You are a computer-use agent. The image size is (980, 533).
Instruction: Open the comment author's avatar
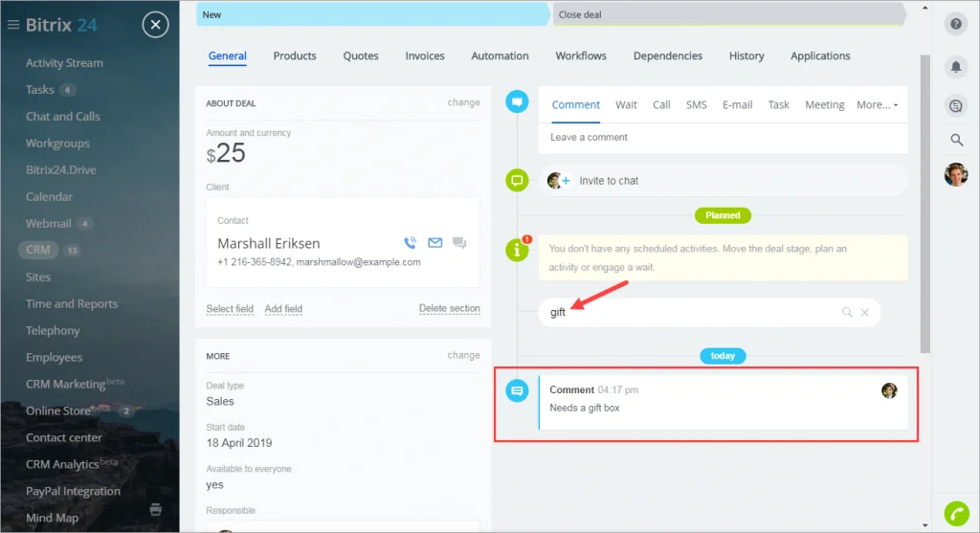(x=889, y=390)
